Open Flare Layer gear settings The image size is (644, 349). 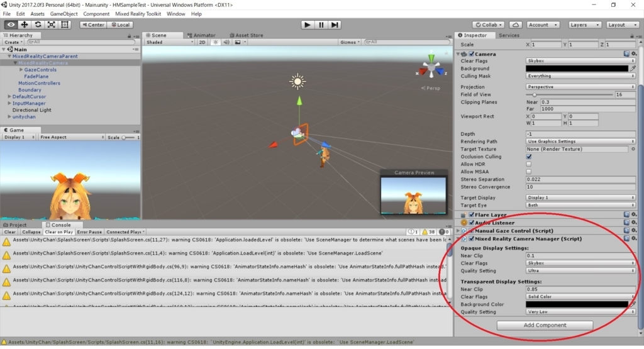coord(634,214)
